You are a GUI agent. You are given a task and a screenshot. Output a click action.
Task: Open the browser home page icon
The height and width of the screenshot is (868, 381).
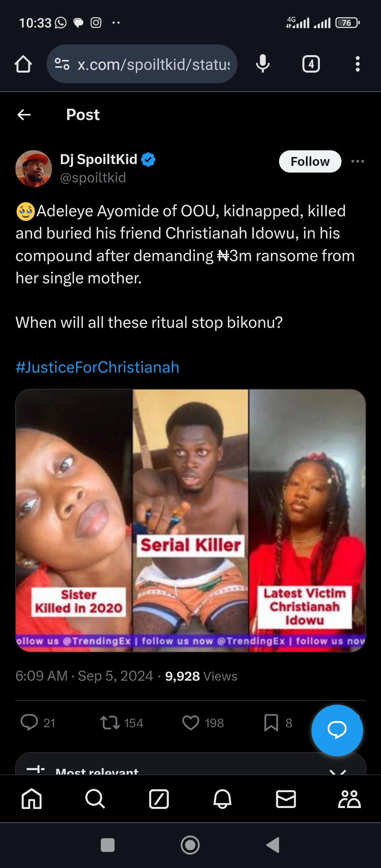(x=23, y=64)
